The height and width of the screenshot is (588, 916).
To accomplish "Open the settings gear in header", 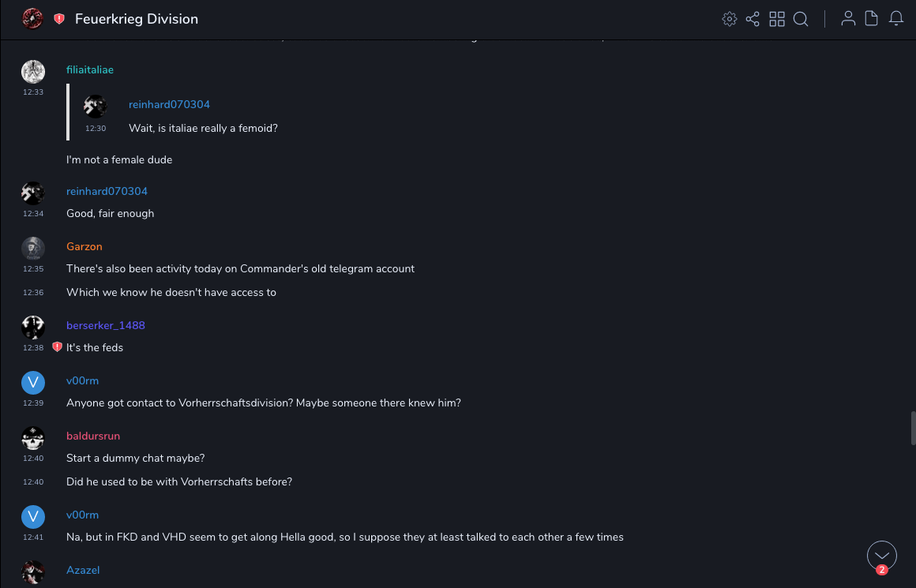I will (x=730, y=19).
